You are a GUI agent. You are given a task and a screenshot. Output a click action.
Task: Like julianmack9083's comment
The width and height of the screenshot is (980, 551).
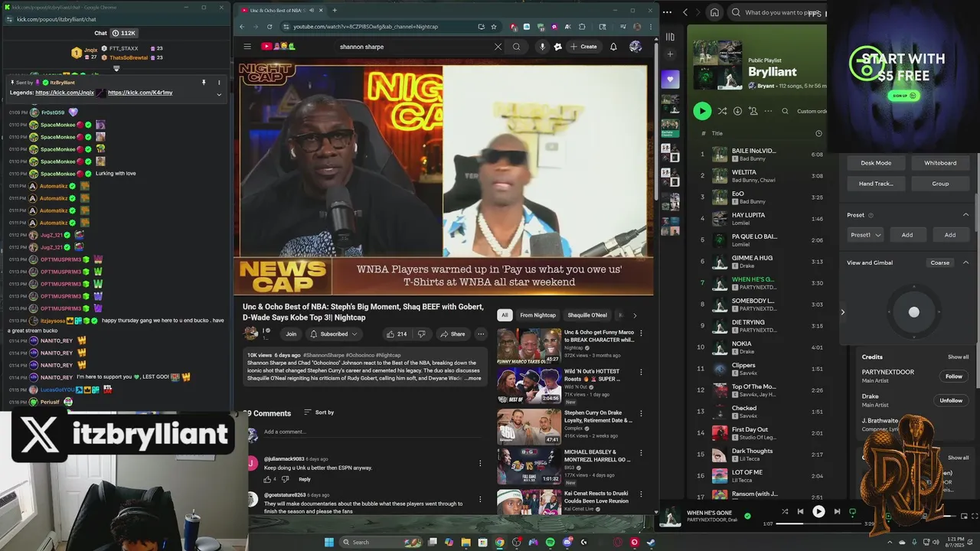[x=268, y=479]
